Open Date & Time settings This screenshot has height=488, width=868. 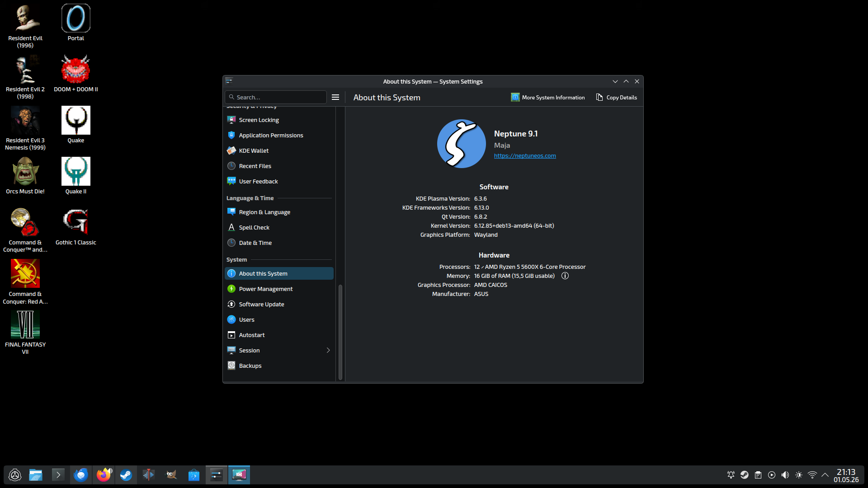[x=279, y=243]
